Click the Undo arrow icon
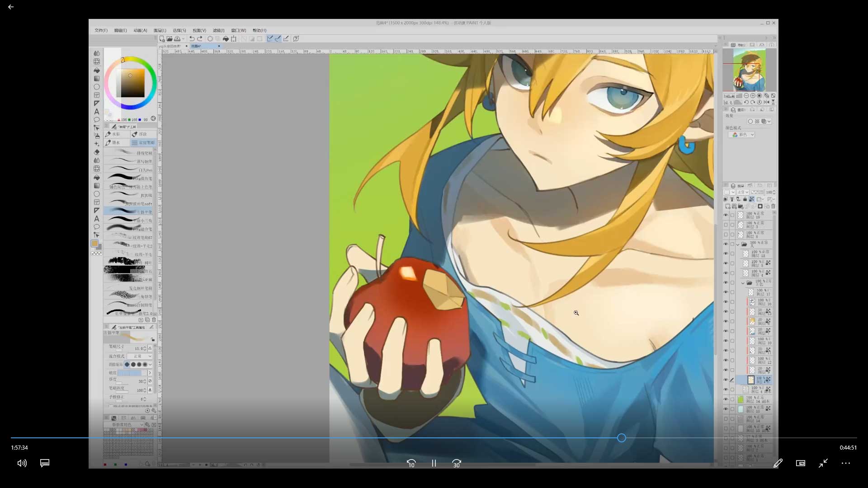868x488 pixels. (x=192, y=39)
